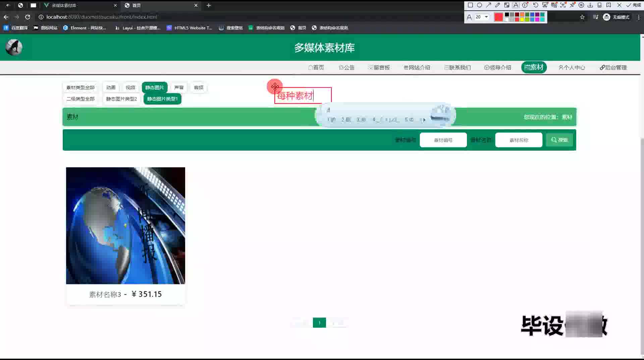Click the scissors long-capture icon
The height and width of the screenshot is (360, 644).
[545, 5]
